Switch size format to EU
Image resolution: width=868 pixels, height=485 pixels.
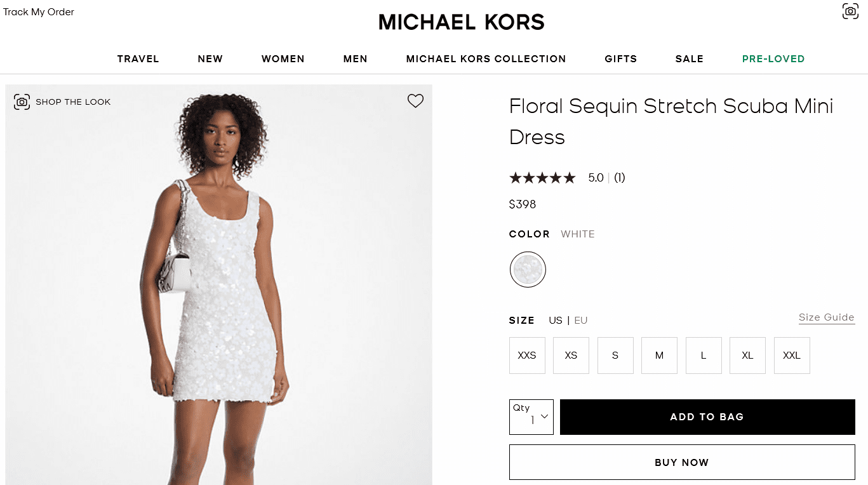pos(581,321)
